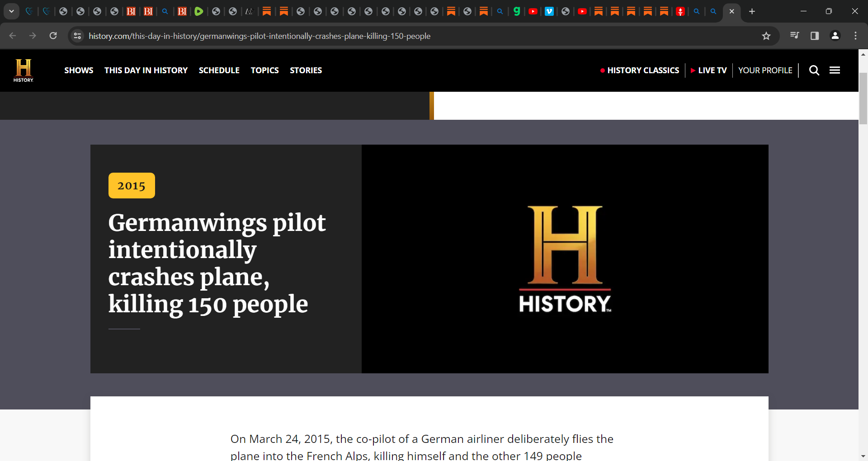The image size is (868, 461).
Task: View site information icon in address bar
Action: [x=77, y=36]
